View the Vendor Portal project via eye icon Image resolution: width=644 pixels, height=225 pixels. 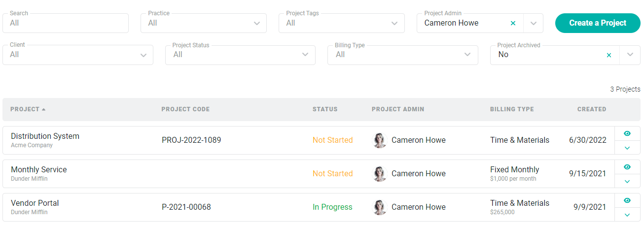click(627, 200)
